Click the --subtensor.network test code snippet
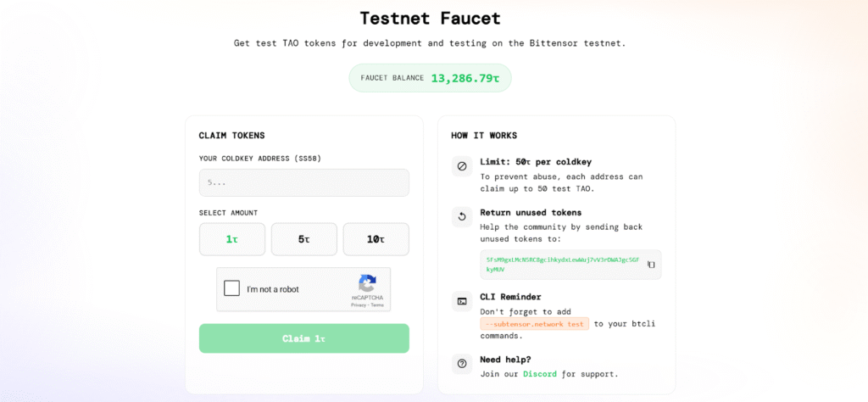868x402 pixels. coord(534,324)
